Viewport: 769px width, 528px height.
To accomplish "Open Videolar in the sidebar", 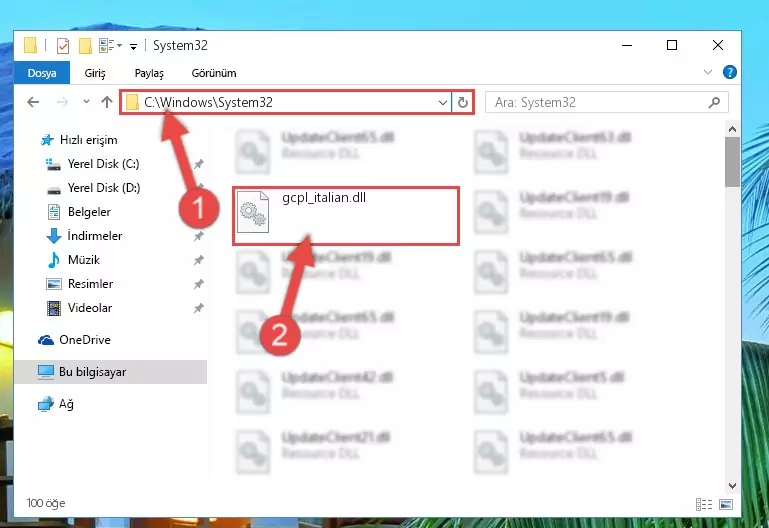I will pyautogui.click(x=90, y=308).
